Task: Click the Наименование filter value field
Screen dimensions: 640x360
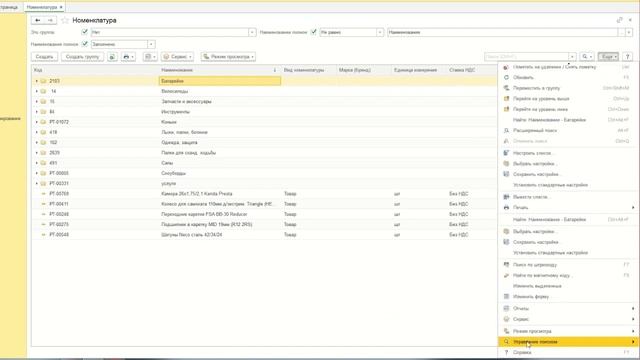Action: click(502, 32)
